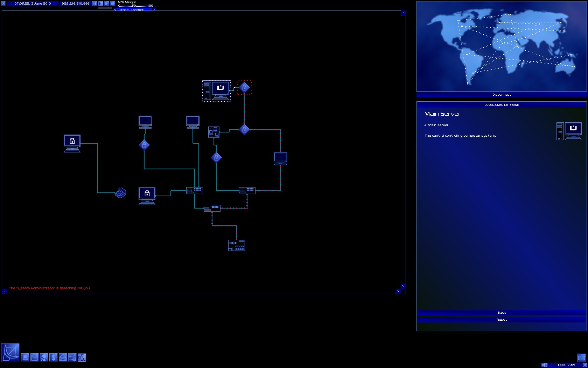The width and height of the screenshot is (588, 368).
Task: Set game speed to mega fast forward
Action: (x=112, y=4)
